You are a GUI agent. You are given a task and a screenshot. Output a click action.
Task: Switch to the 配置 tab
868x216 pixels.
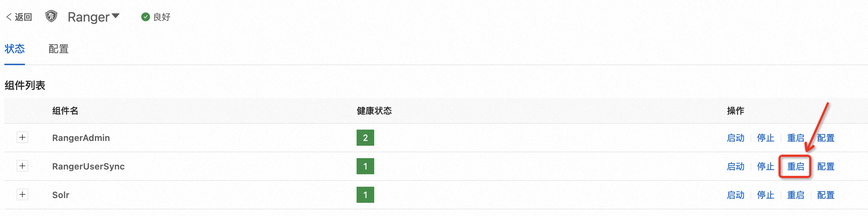(59, 49)
